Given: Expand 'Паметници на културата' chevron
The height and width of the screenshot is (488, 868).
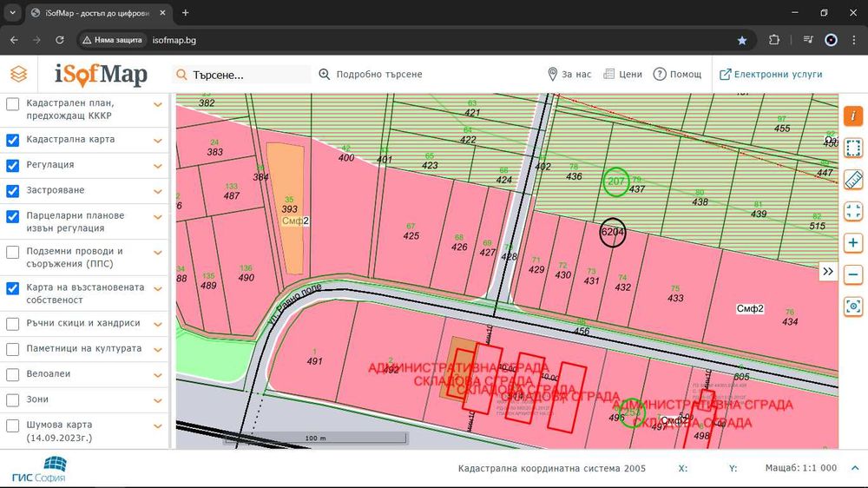Looking at the screenshot, I should 158,350.
